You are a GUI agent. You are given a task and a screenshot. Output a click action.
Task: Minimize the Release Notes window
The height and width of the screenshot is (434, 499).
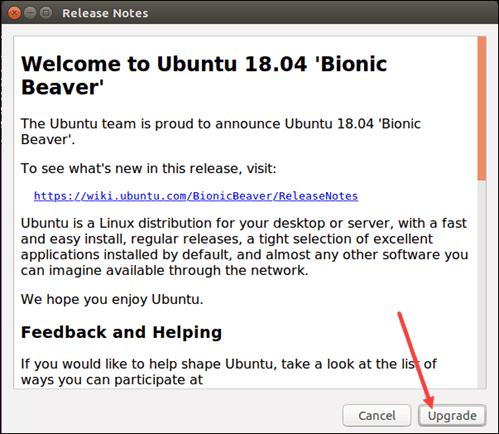[x=30, y=13]
